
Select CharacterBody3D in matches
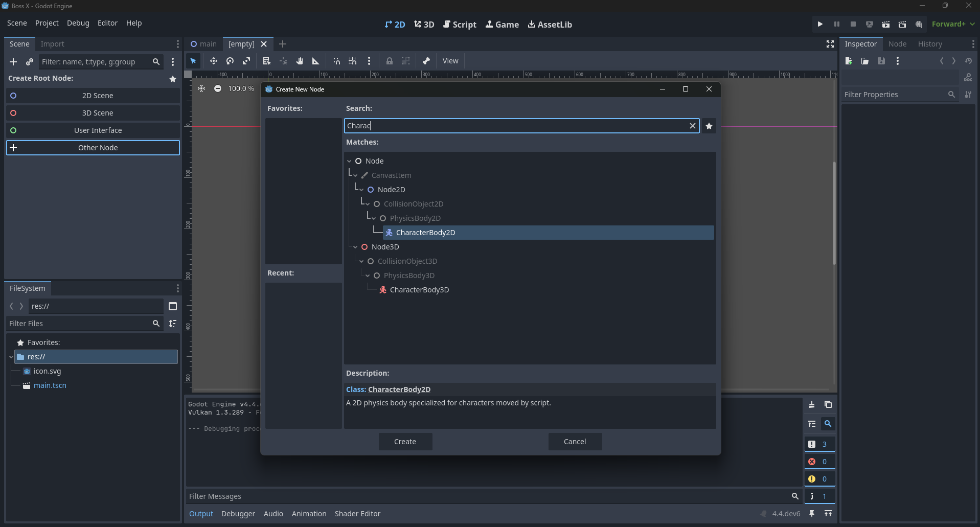[419, 290]
